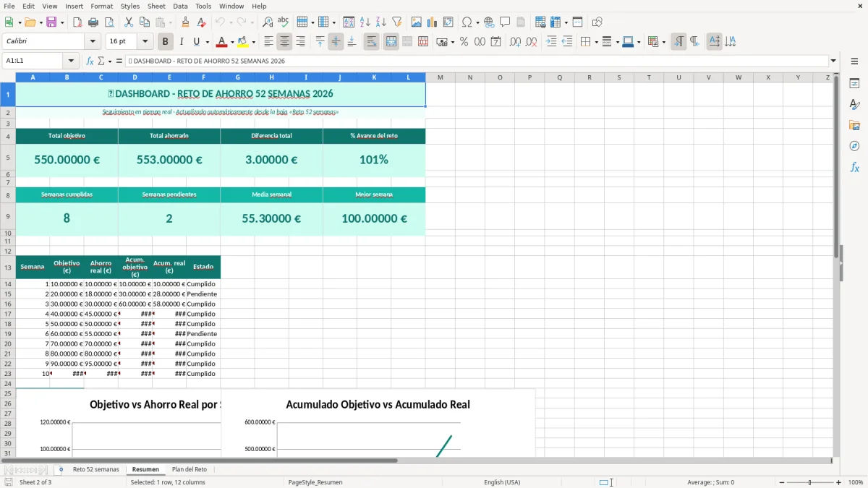Toggle Align Right for the cell
This screenshot has width=868, height=488.
(300, 42)
